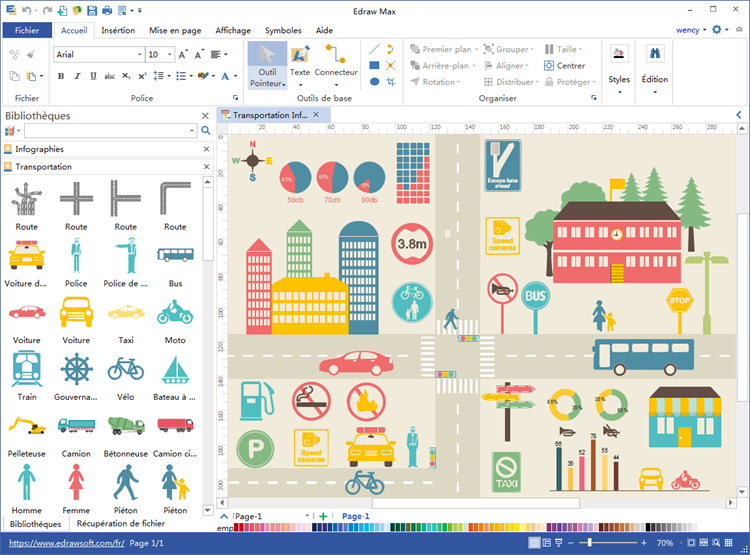Image resolution: width=750 pixels, height=555 pixels.
Task: Click the library search magnifier icon
Action: coord(206,131)
